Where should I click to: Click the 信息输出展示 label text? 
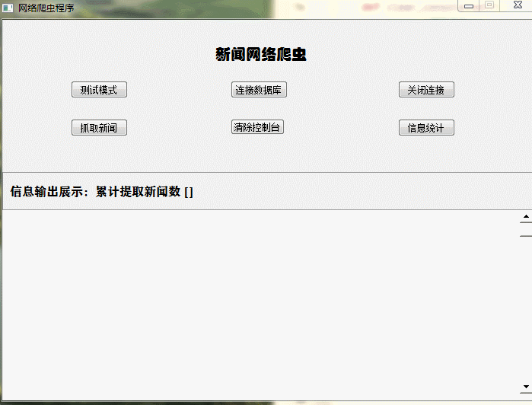(47, 192)
